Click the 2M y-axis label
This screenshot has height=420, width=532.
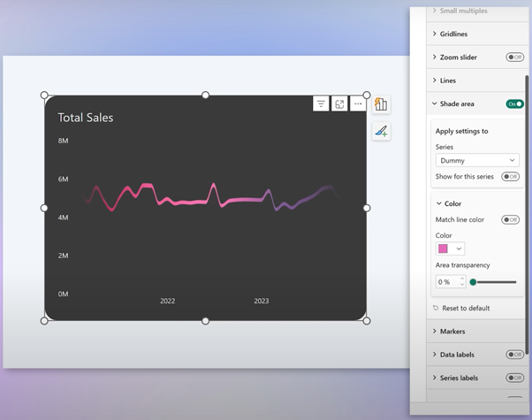[63, 256]
